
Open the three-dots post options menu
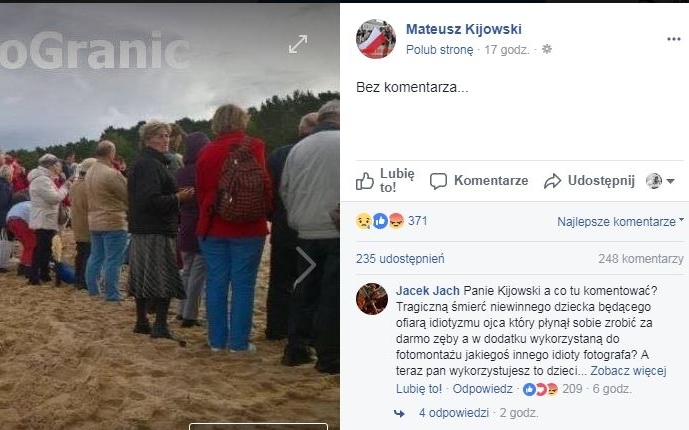673,39
